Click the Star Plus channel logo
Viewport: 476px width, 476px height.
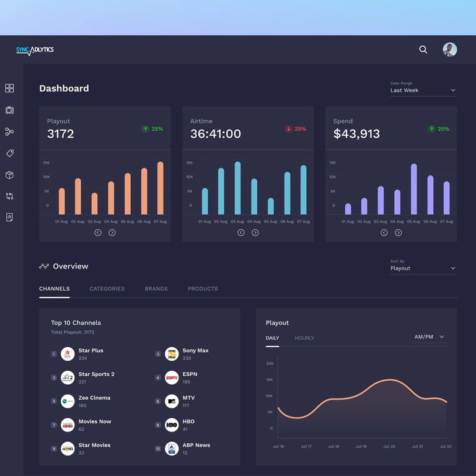point(68,354)
